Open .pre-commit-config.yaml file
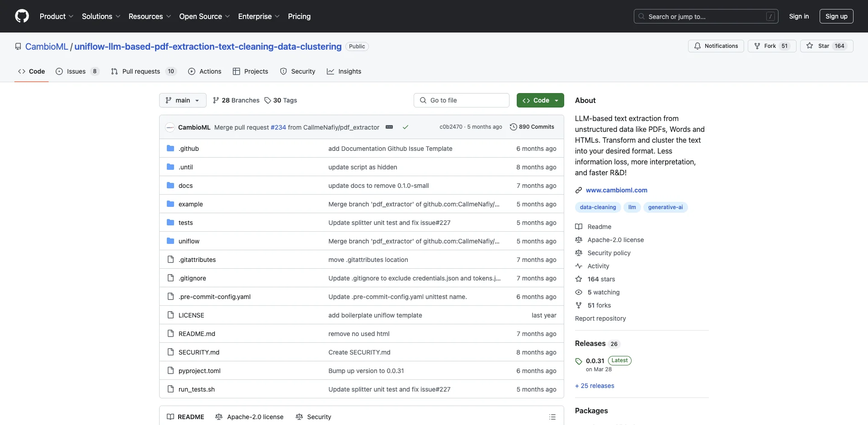The height and width of the screenshot is (425, 868). pyautogui.click(x=214, y=297)
